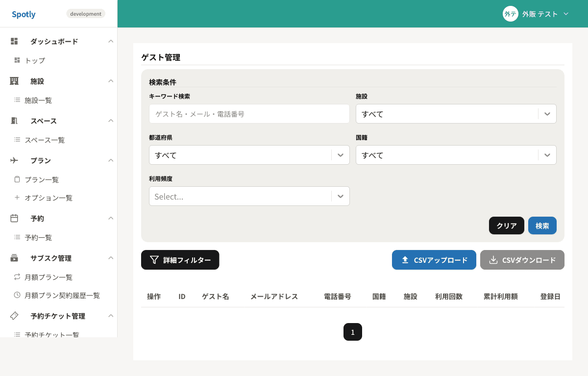
Task: Click the CSVアップロード button
Action: coord(434,260)
